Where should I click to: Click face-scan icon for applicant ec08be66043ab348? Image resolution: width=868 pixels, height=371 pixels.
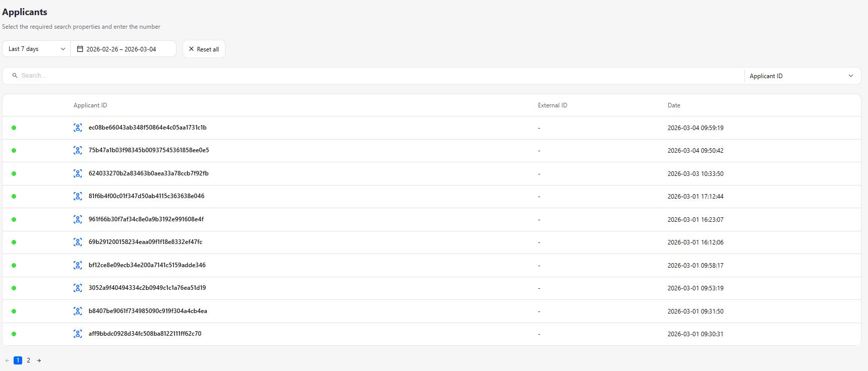pos(78,128)
